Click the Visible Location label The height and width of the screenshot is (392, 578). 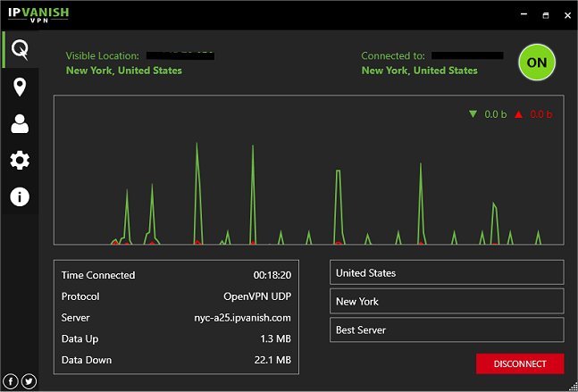(x=103, y=56)
